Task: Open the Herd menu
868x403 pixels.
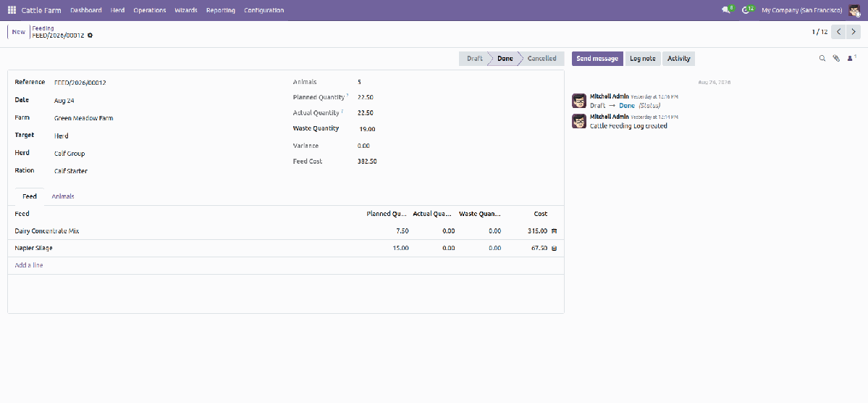Action: [117, 10]
